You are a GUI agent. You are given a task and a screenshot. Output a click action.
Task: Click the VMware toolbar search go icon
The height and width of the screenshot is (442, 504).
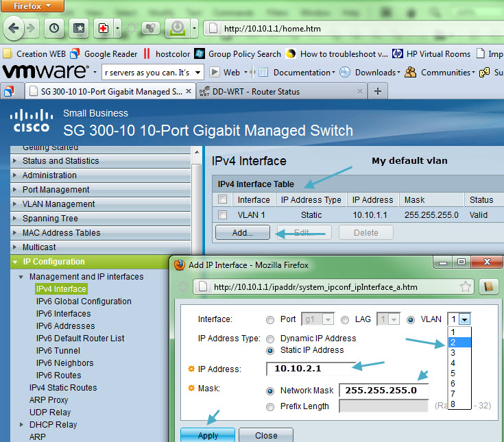215,72
